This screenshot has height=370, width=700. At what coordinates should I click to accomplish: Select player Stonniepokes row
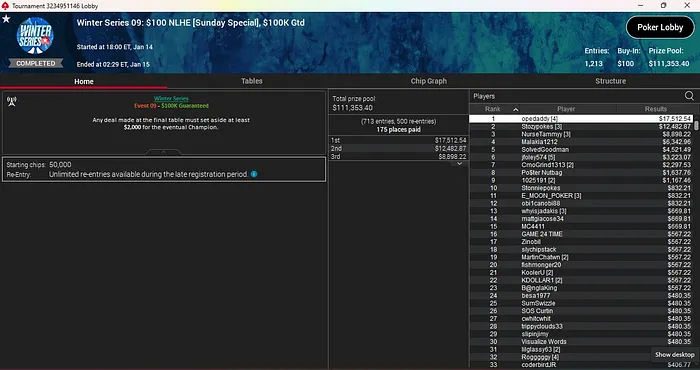(581, 188)
